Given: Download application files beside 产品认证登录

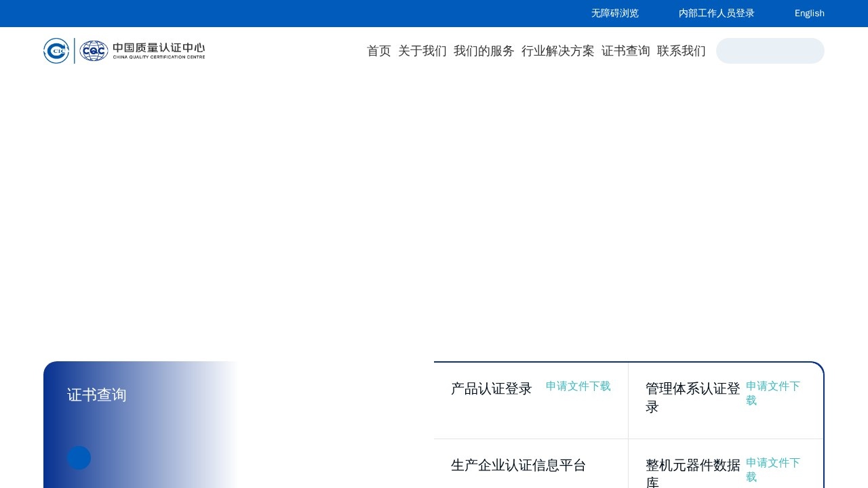Looking at the screenshot, I should 578,386.
